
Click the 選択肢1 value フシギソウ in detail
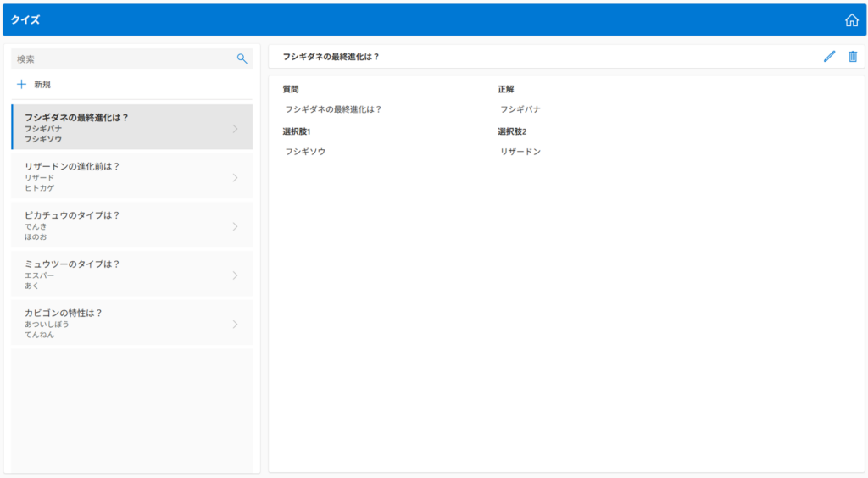(x=305, y=152)
